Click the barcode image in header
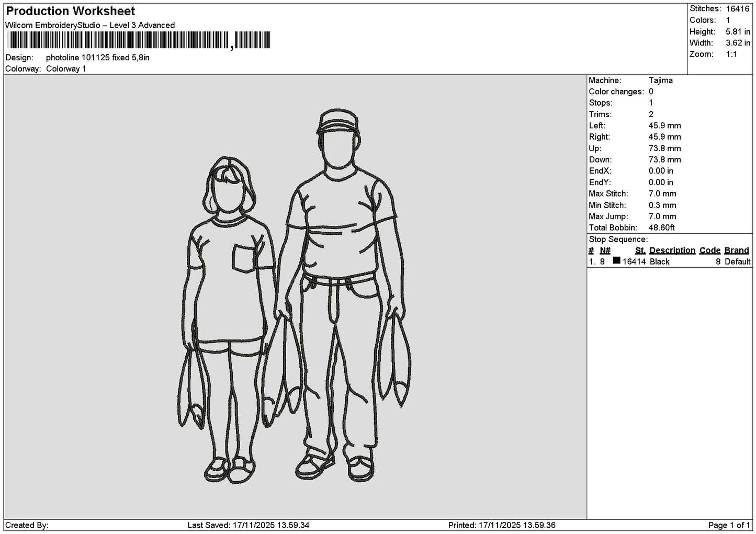The height and width of the screenshot is (534, 756). [139, 40]
